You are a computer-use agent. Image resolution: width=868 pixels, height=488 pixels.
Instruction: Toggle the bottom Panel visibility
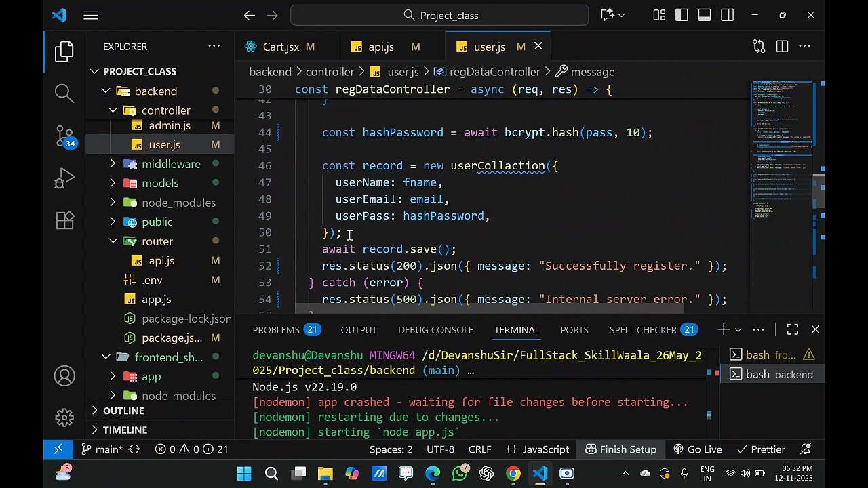click(x=705, y=15)
